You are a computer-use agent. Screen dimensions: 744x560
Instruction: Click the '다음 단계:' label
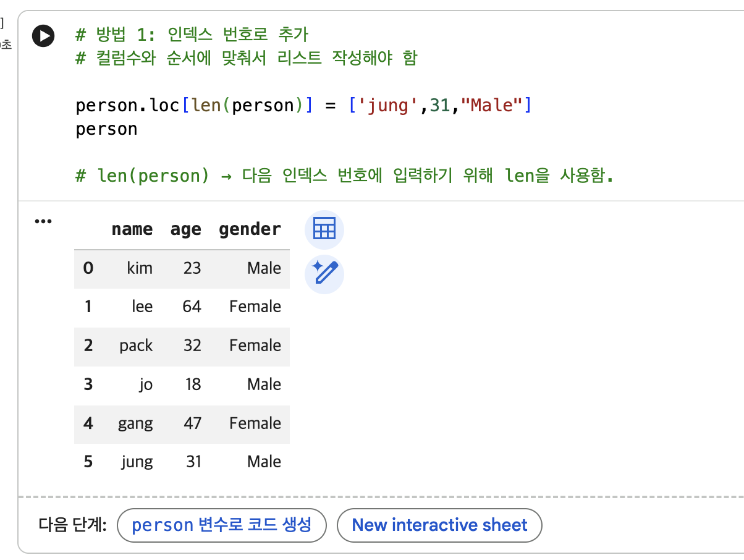73,526
